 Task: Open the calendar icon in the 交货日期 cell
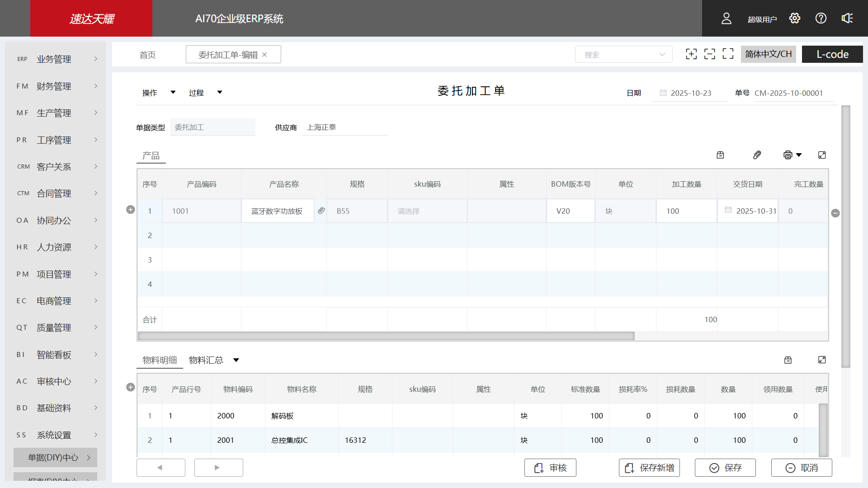pos(729,211)
